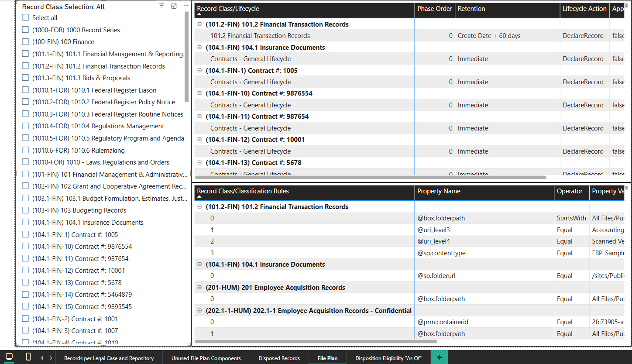Screen dimensions: 632x364
Task: Click the focus mode icon on slicer
Action: [174, 6]
